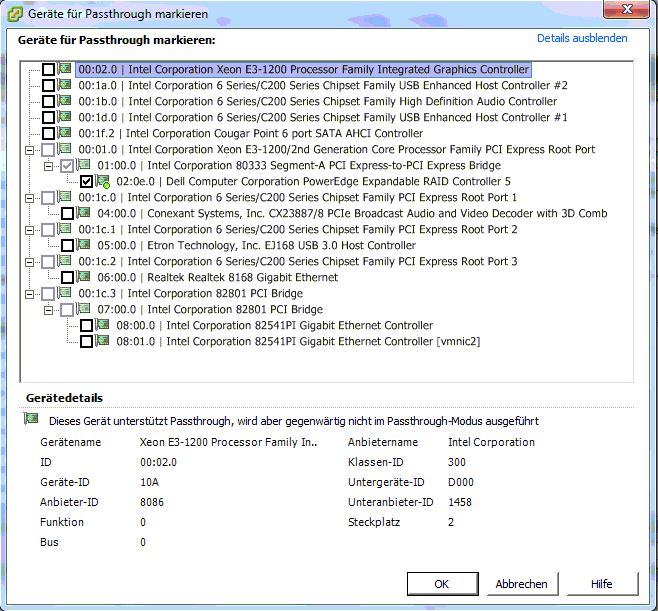Select row 06:00.0 Realtek 8168 Gigabit Ethernet
Screen dimensions: 658x611
[x=217, y=277]
